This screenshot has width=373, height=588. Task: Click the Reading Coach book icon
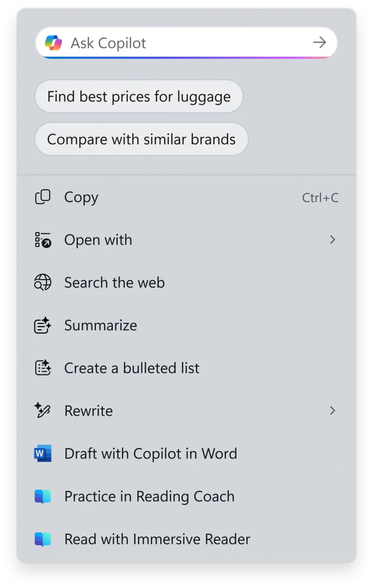[x=43, y=496]
